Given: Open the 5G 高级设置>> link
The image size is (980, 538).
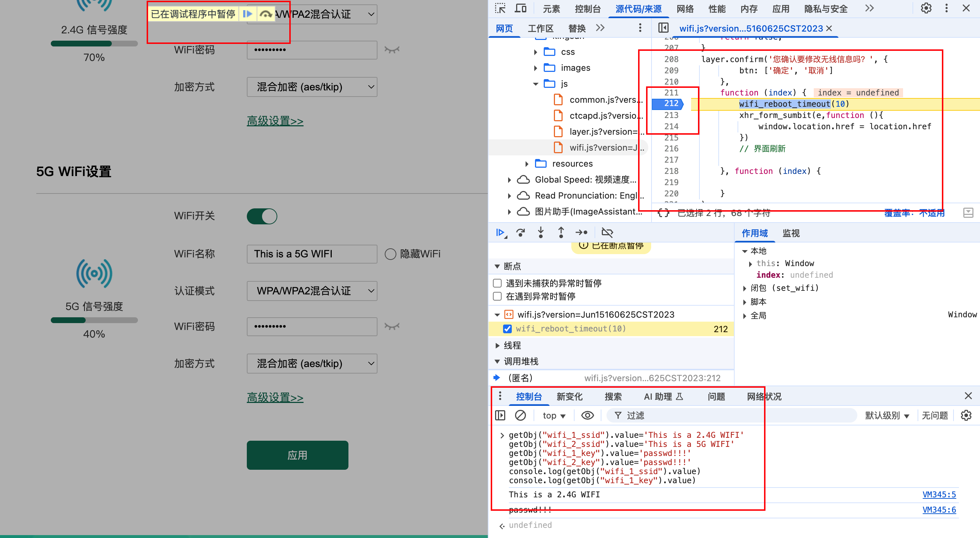Looking at the screenshot, I should (x=275, y=397).
